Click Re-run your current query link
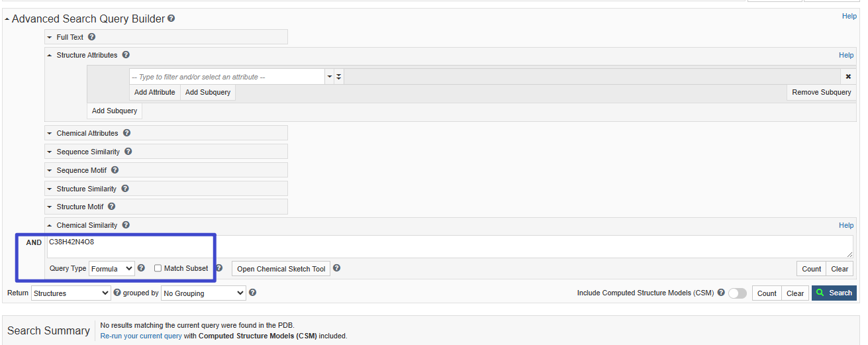The height and width of the screenshot is (345, 868). click(x=141, y=336)
